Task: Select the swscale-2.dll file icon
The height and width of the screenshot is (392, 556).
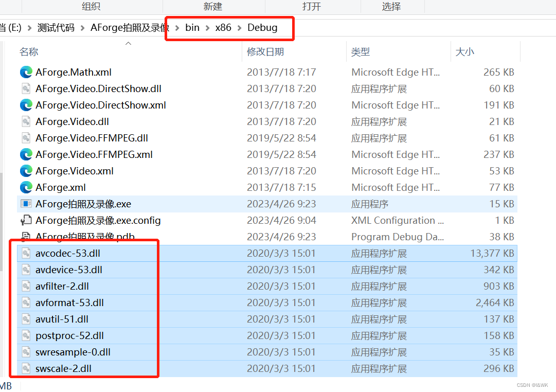Action: tap(26, 368)
